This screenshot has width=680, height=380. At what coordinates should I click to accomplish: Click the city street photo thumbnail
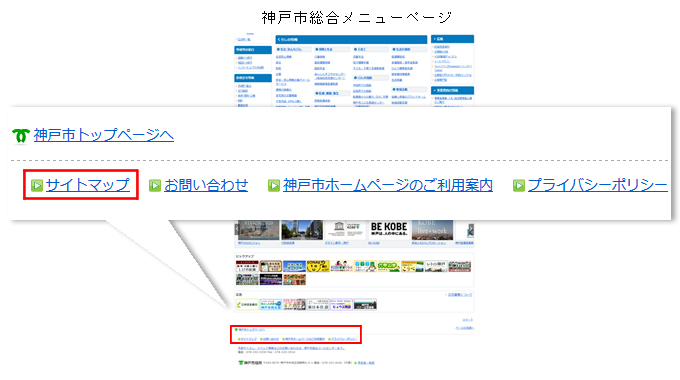coord(302,230)
